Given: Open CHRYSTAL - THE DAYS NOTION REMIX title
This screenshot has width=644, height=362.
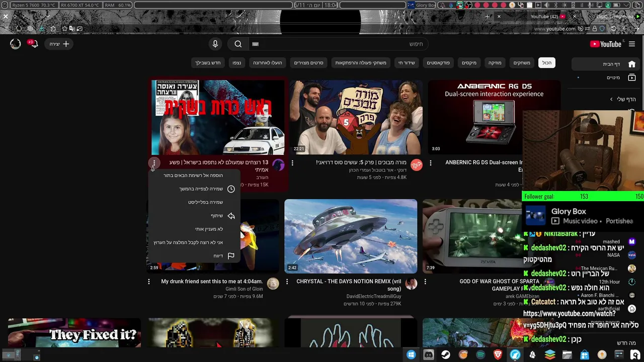Looking at the screenshot, I should point(349,285).
